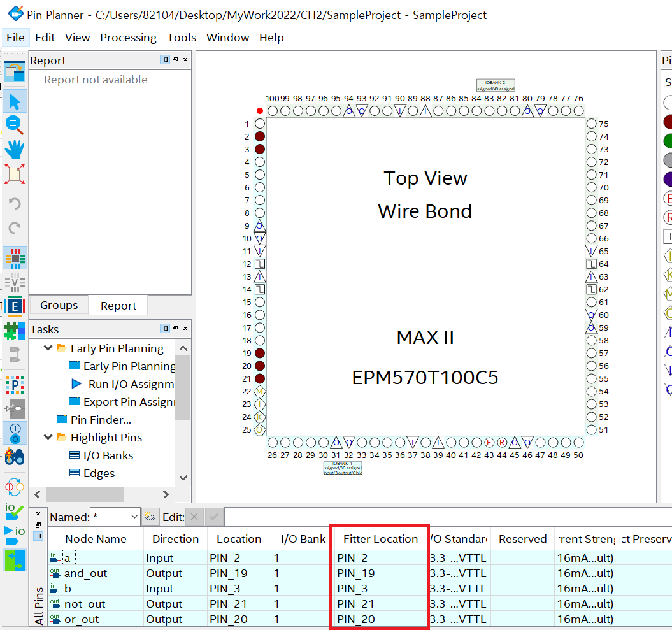Click the swap pins crosshair icon
The height and width of the screenshot is (630, 672).
point(15,487)
